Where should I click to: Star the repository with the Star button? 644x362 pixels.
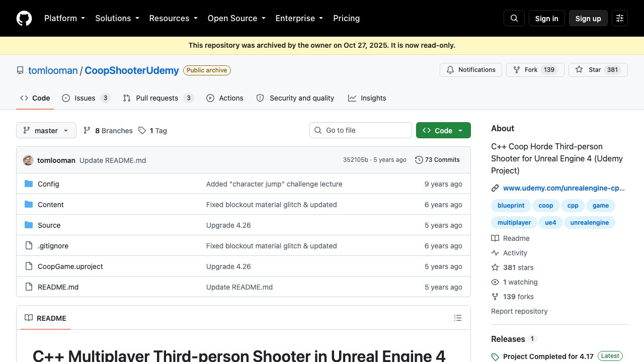pos(598,70)
